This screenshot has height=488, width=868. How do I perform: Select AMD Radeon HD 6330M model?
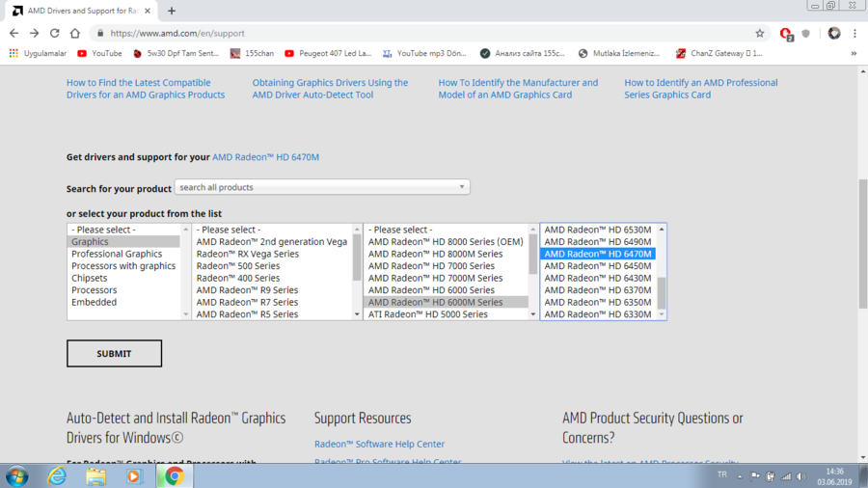click(x=598, y=314)
